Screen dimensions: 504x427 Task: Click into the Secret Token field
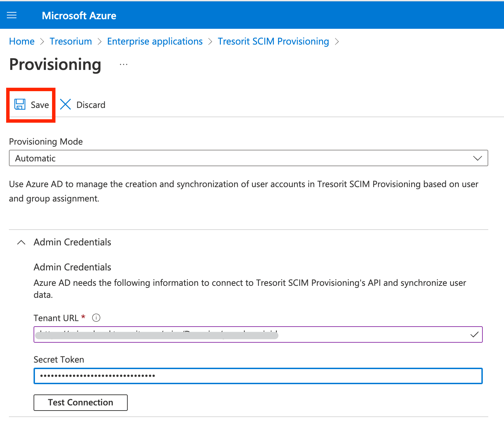[x=258, y=376]
